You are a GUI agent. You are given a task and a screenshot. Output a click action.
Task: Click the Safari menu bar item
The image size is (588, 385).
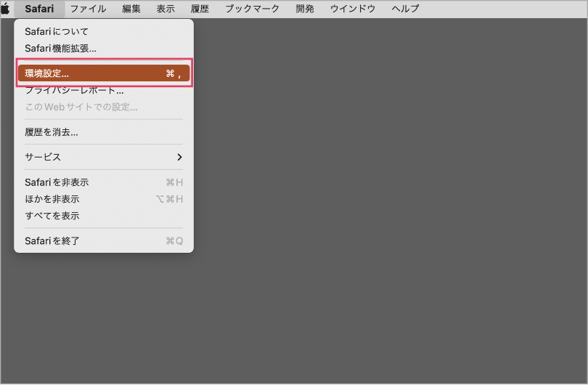click(x=39, y=9)
